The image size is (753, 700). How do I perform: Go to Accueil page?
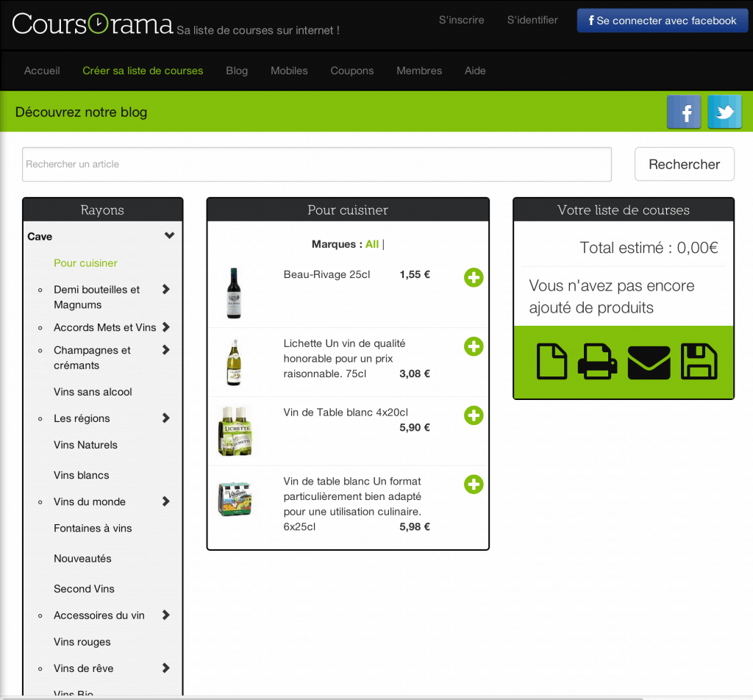tap(42, 71)
